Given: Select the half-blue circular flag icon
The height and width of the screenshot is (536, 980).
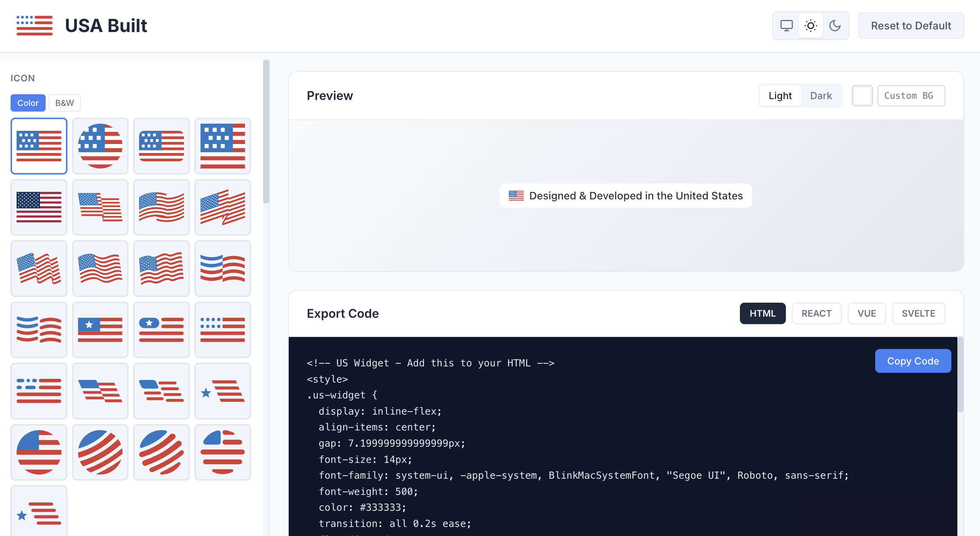Looking at the screenshot, I should pyautogui.click(x=39, y=452).
